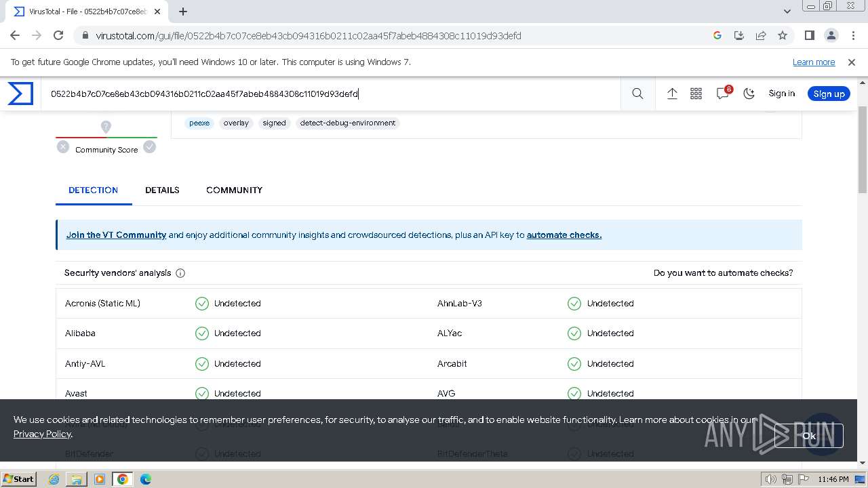
Task: Click the peexe tag
Action: click(x=199, y=123)
